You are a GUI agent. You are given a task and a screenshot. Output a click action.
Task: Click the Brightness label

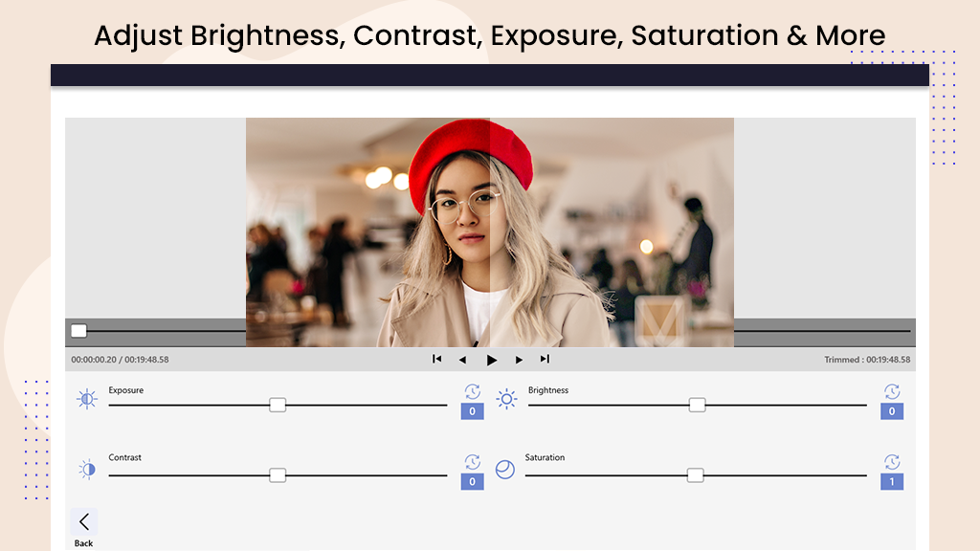548,390
